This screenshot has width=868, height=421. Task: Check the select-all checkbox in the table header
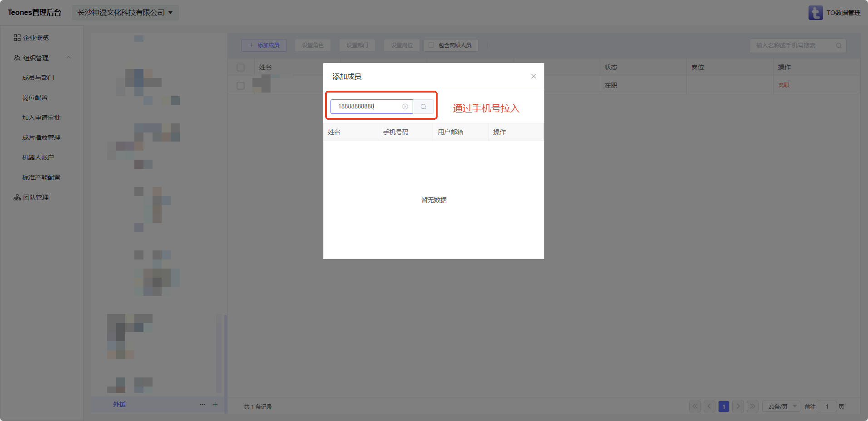[x=241, y=68]
